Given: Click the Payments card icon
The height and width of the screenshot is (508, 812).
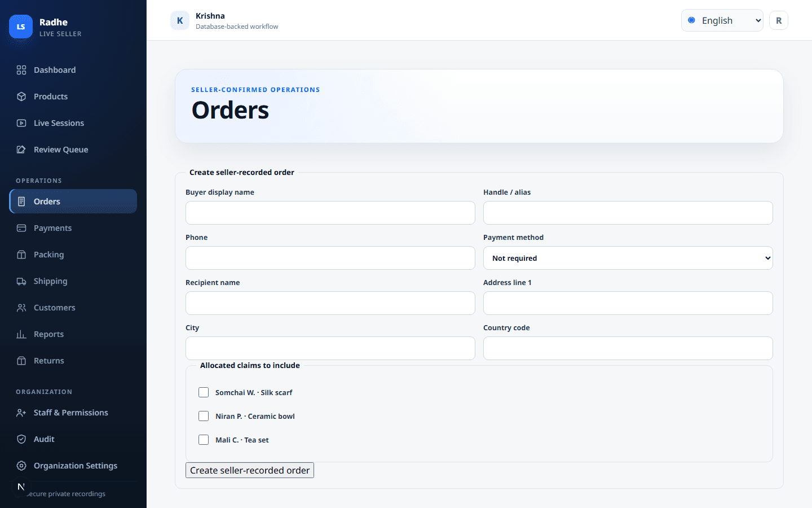Looking at the screenshot, I should point(21,228).
